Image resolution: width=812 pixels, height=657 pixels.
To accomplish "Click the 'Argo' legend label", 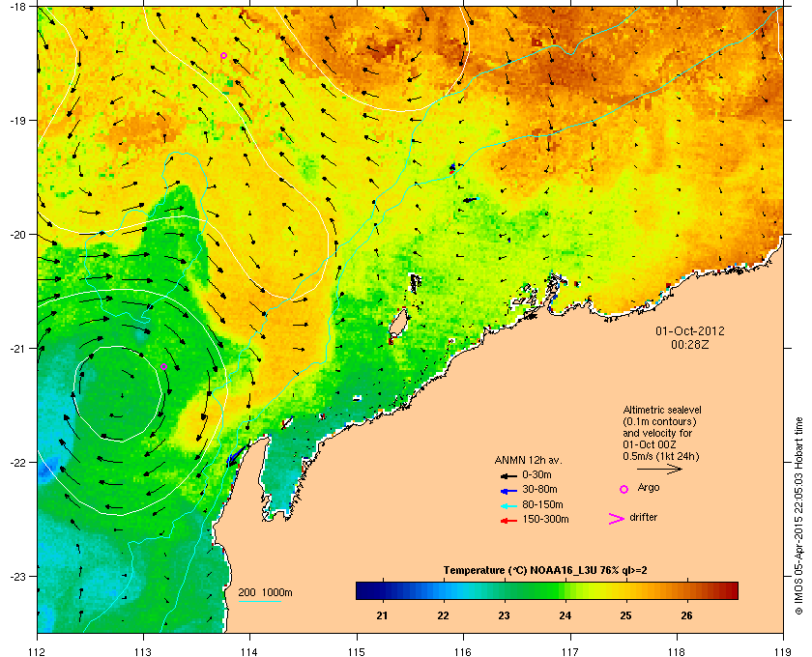I will (x=649, y=488).
